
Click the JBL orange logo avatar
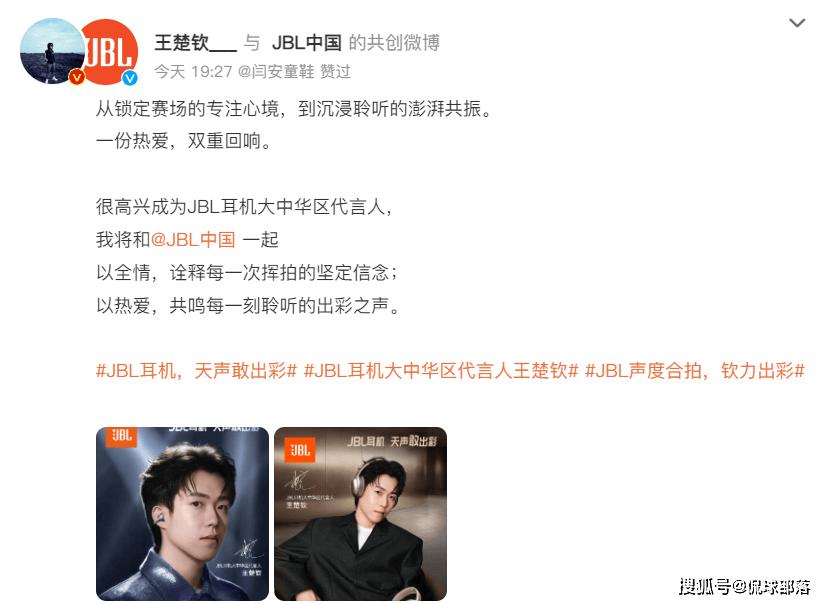point(111,51)
